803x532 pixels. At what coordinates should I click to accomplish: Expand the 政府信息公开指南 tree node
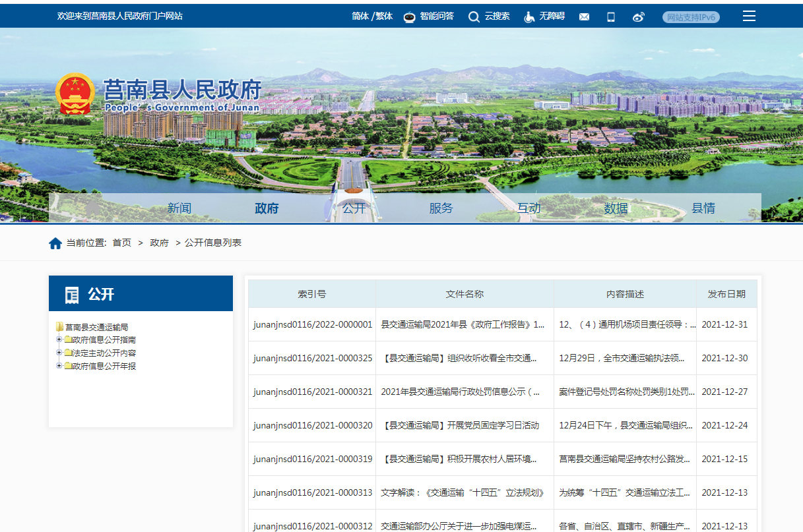[59, 340]
